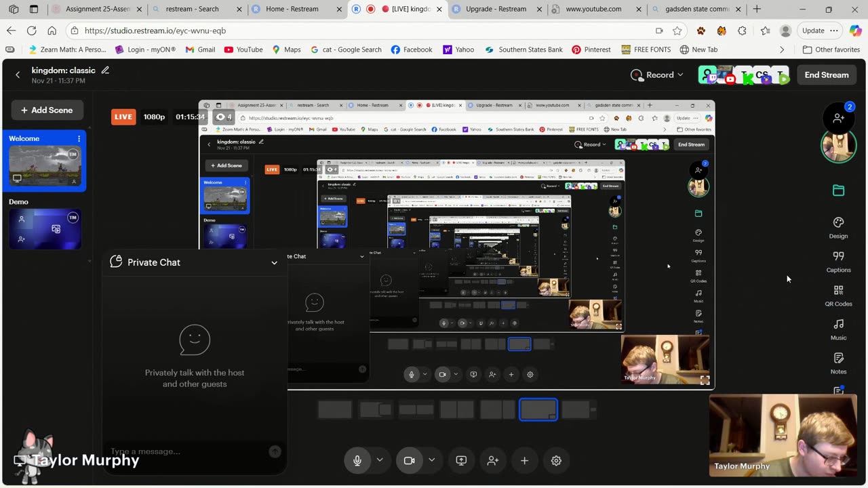The height and width of the screenshot is (488, 868).
Task: Click the green Kick channel icon
Action: [x=748, y=79]
